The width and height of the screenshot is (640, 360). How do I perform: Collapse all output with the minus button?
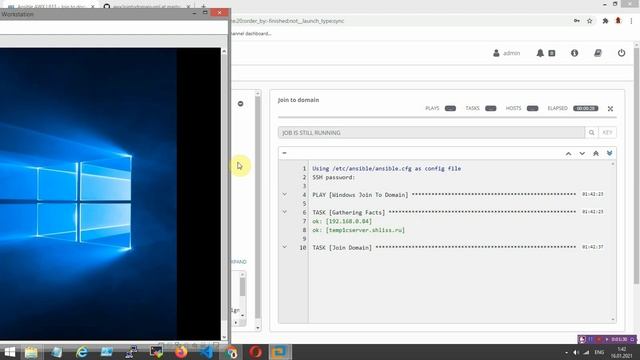pos(284,153)
